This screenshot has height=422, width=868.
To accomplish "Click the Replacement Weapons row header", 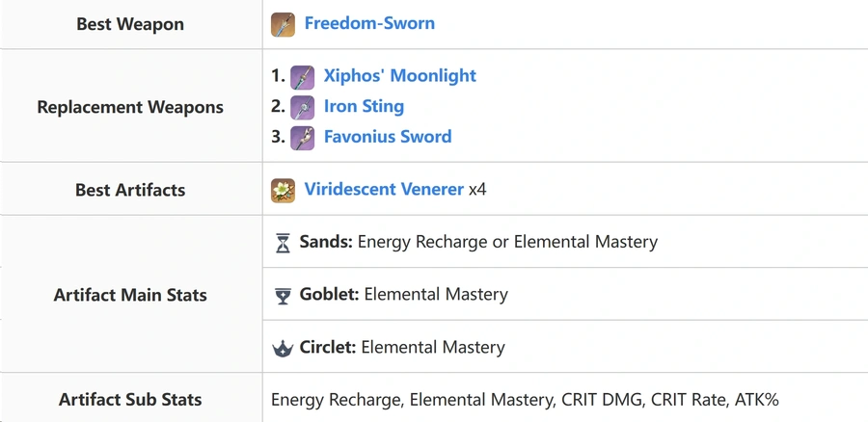I will point(130,107).
